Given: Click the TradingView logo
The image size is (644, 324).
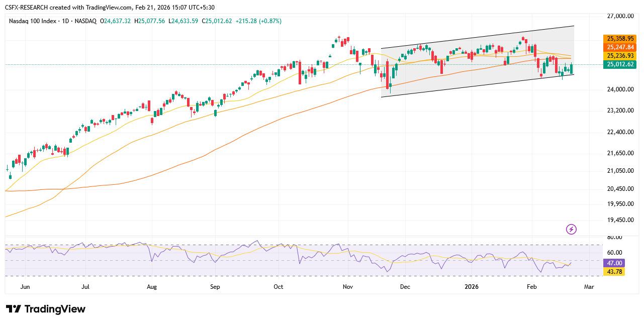Looking at the screenshot, I should [45, 309].
